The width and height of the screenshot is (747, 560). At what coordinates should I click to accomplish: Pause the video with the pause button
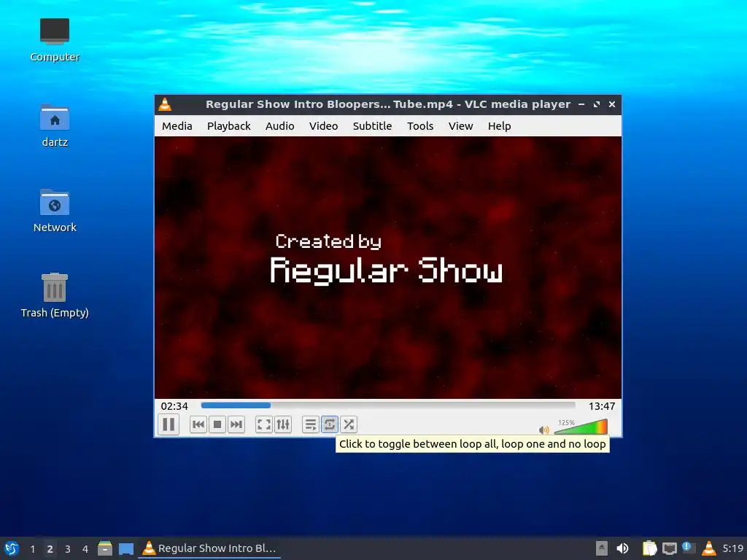tap(169, 424)
